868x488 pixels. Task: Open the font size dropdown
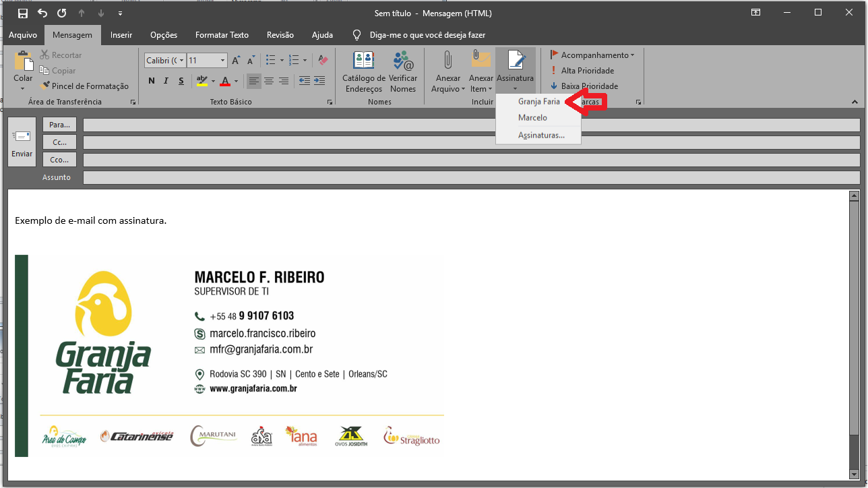(x=221, y=60)
